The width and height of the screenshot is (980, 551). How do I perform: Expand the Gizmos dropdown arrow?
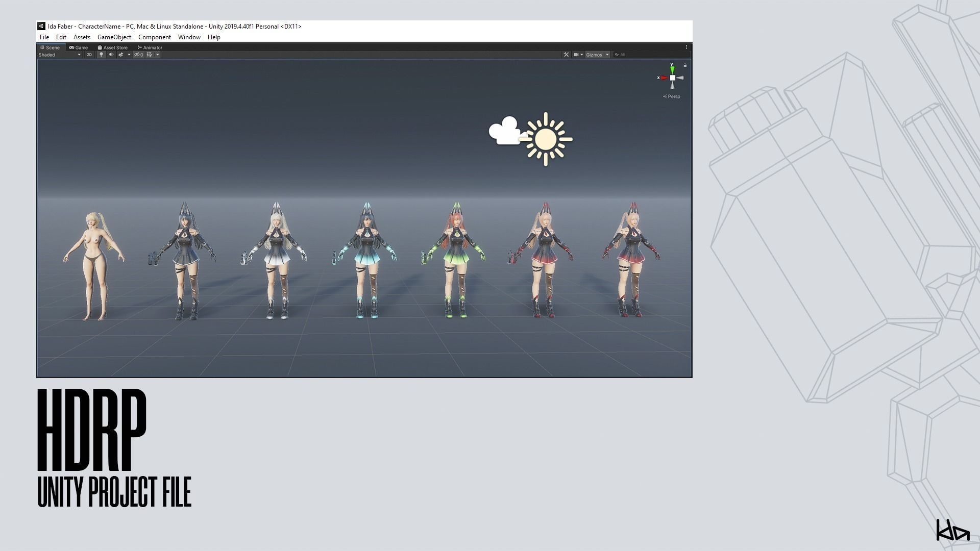coord(607,55)
